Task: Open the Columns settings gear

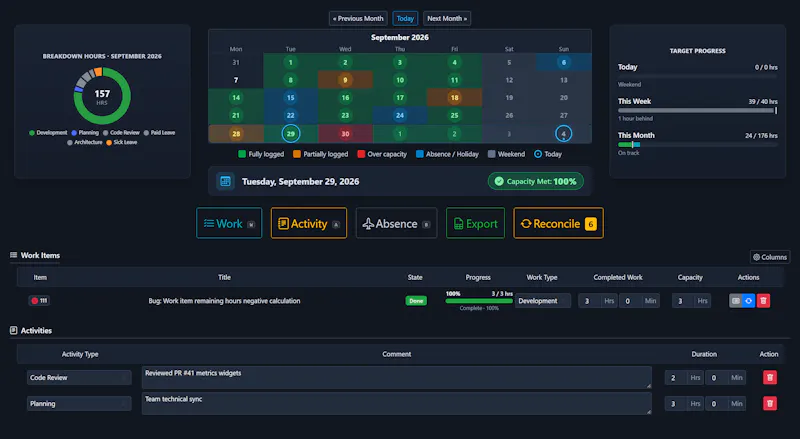Action: [x=770, y=257]
